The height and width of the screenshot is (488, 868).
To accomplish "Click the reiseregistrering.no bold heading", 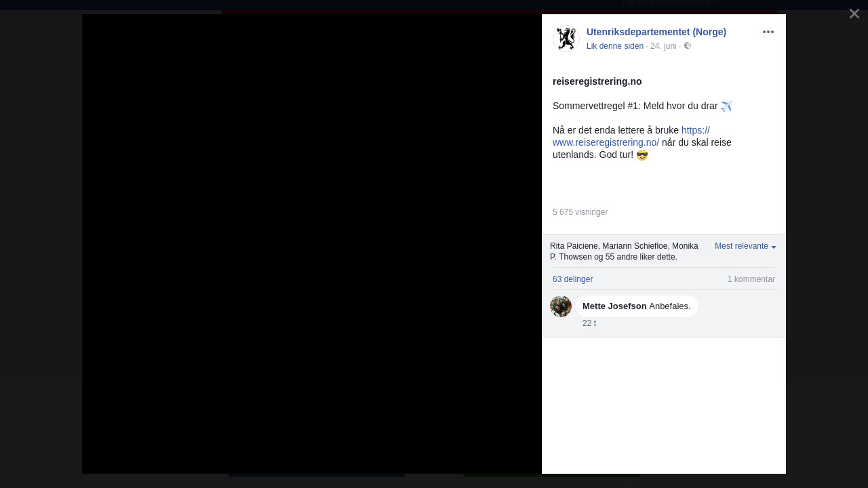I will 597,81.
